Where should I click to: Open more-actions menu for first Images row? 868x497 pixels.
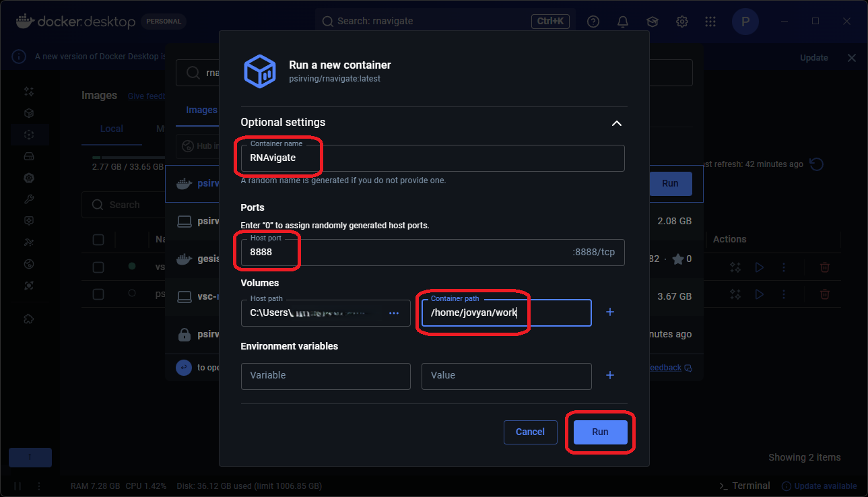coord(784,267)
